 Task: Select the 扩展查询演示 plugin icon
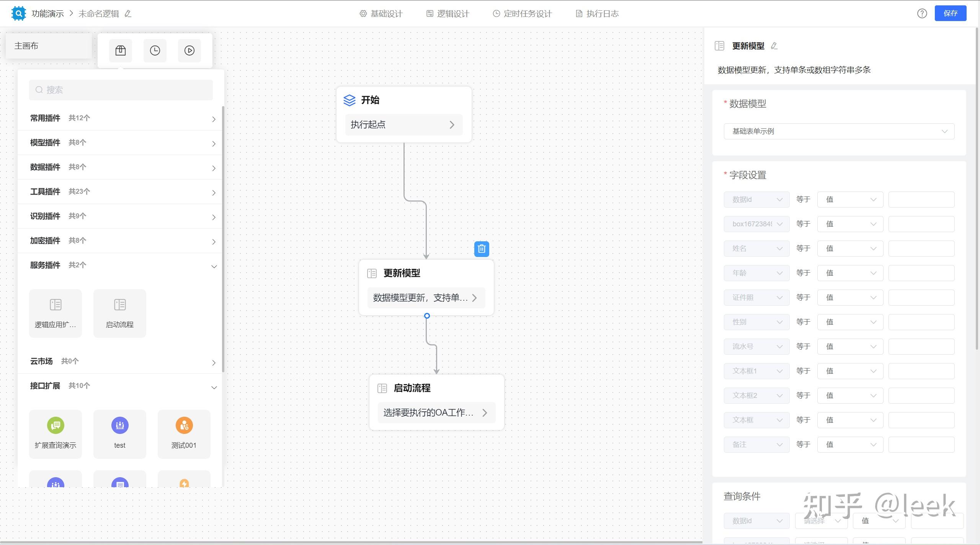point(56,426)
